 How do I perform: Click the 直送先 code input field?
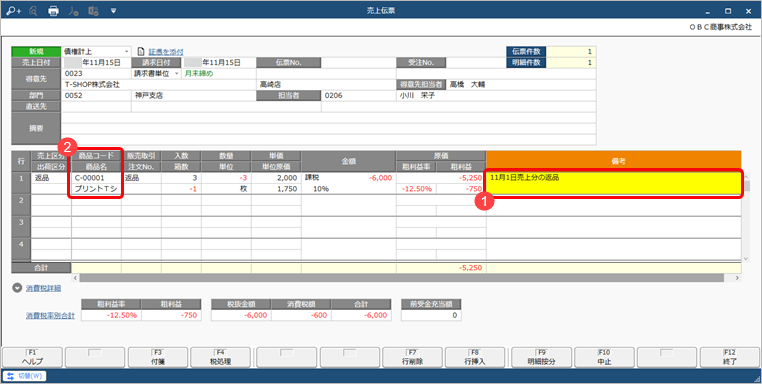pos(96,106)
